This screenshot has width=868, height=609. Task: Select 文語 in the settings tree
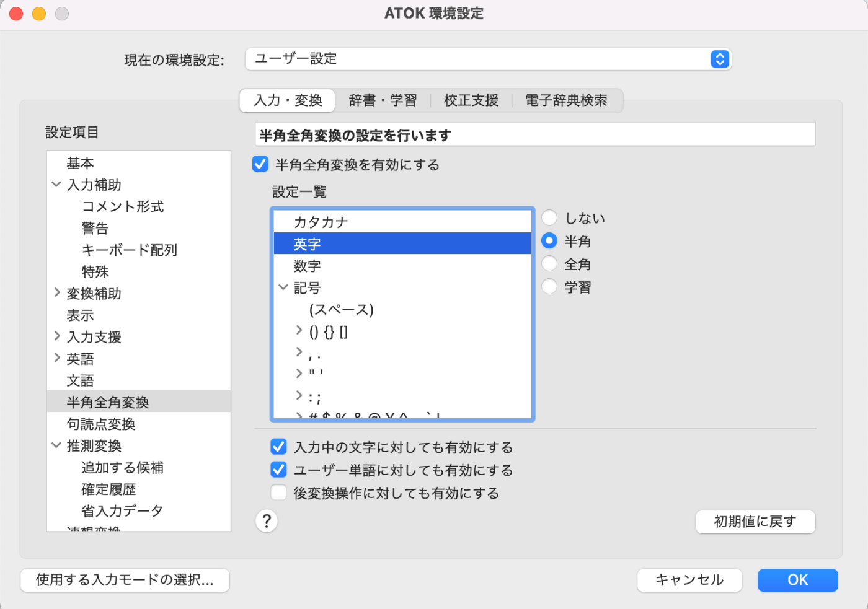tap(139, 380)
